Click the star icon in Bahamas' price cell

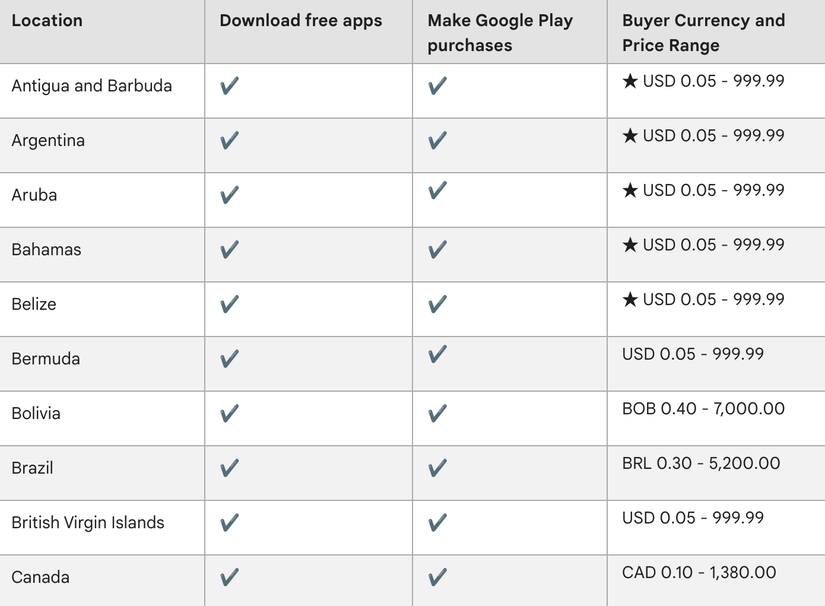point(630,245)
